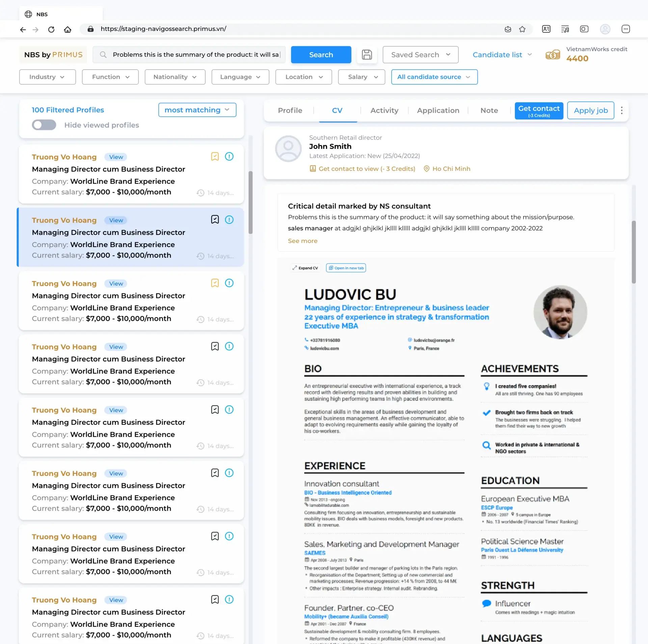The height and width of the screenshot is (644, 648).
Task: Click the VietnamWorks credit coins icon
Action: tap(552, 55)
